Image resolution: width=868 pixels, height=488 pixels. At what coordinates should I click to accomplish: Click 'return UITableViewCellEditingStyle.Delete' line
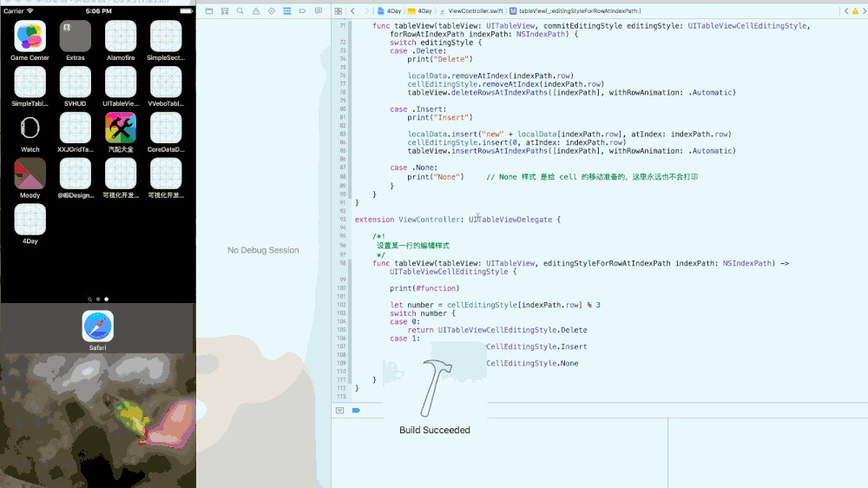point(497,330)
